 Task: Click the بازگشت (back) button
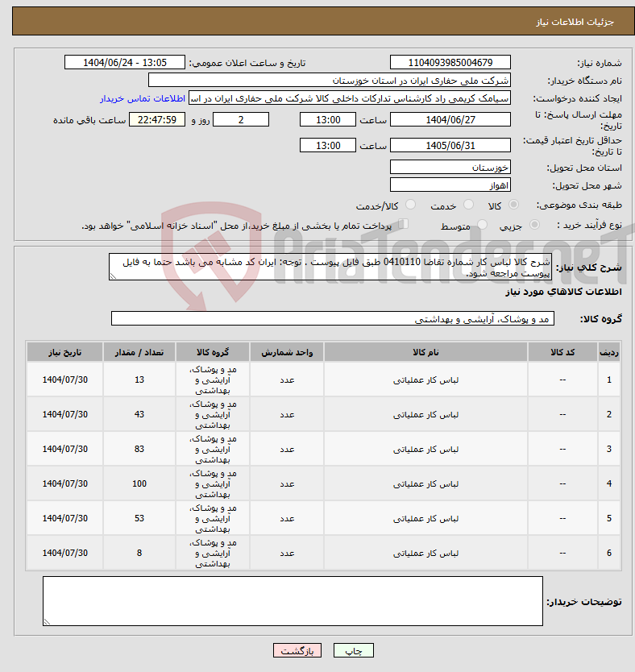[x=297, y=650]
